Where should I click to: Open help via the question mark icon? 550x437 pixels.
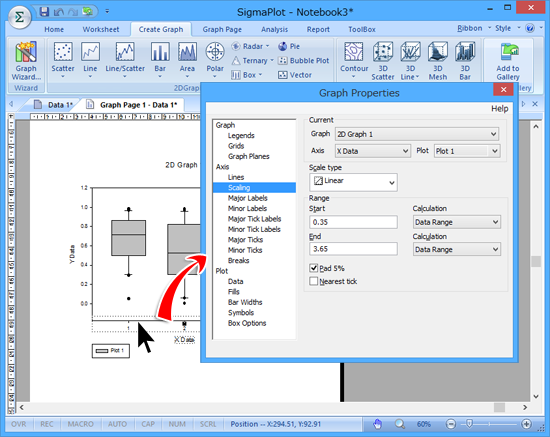coord(530,28)
